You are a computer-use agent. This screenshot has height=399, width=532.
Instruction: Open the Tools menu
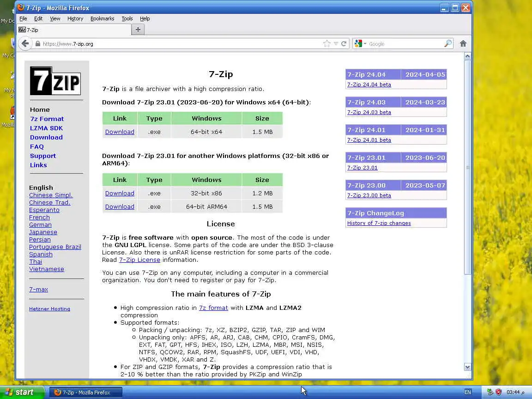click(127, 18)
